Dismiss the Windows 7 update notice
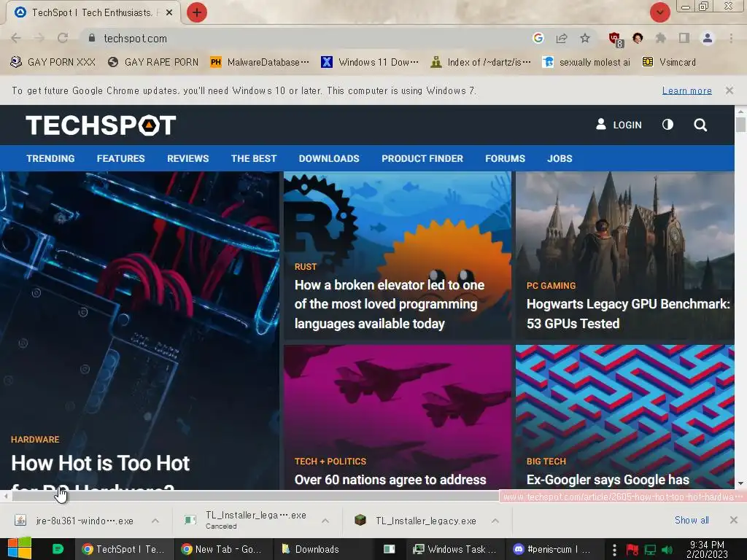Screen dimensions: 747x560 (729, 90)
